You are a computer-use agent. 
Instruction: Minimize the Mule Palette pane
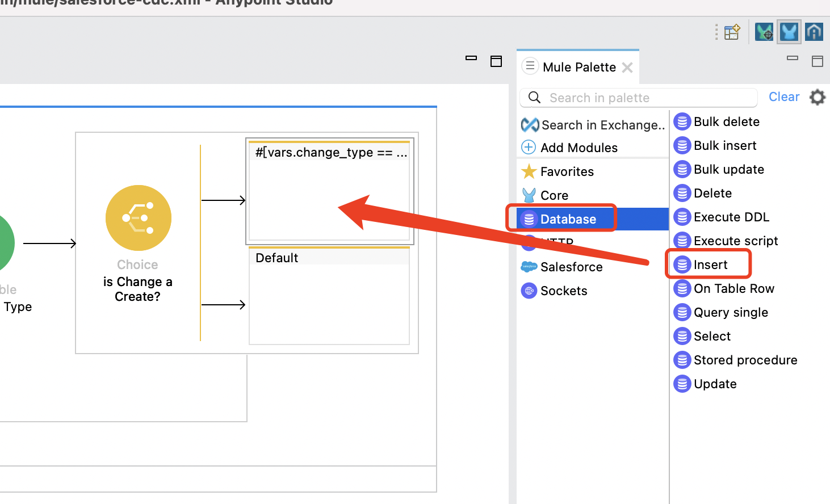793,58
